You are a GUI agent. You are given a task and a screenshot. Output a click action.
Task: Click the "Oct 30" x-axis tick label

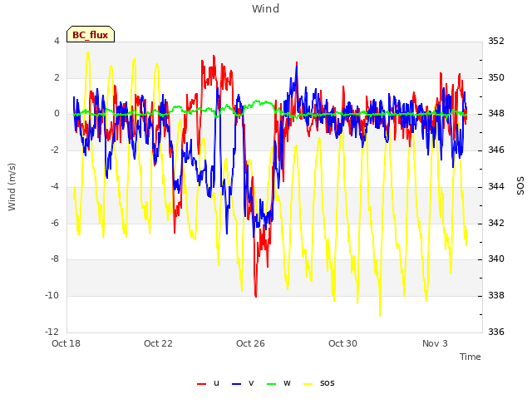click(x=342, y=343)
